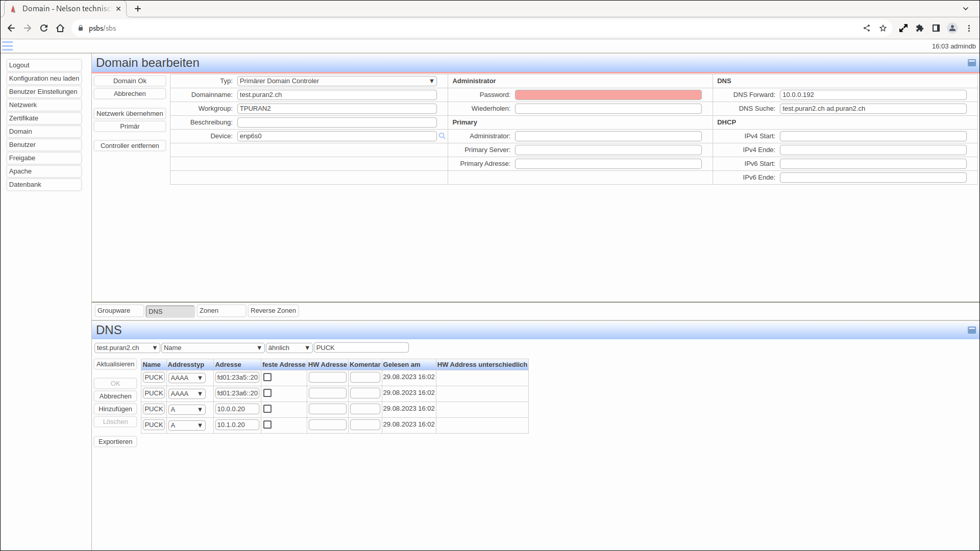Screen dimensions: 980x551
Task: Go to browser home page
Action: click(60, 28)
